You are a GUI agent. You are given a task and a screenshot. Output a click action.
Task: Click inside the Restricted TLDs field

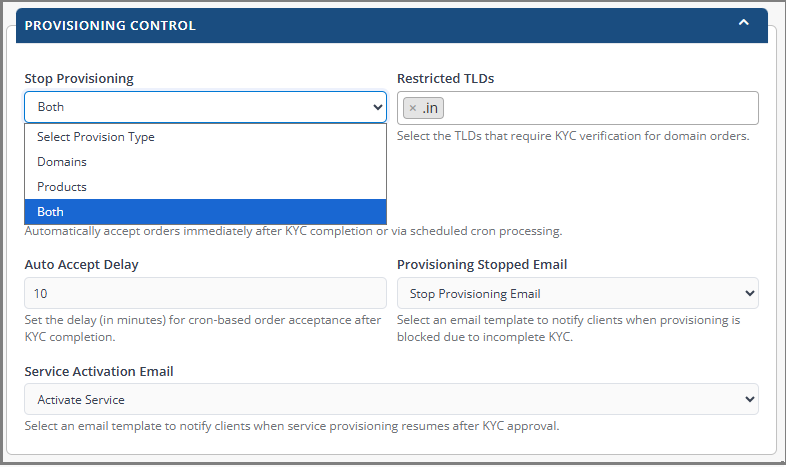[600, 108]
